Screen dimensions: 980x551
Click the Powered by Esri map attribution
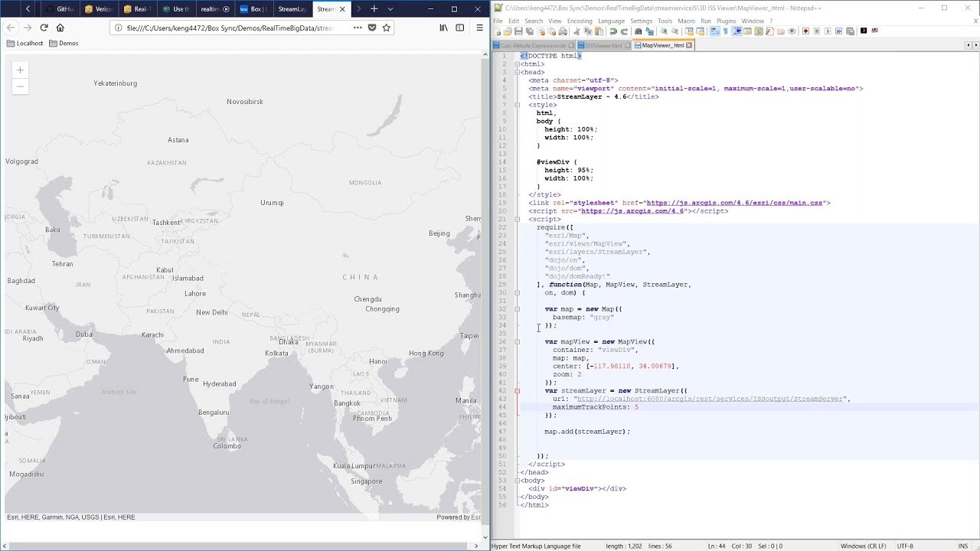click(459, 517)
